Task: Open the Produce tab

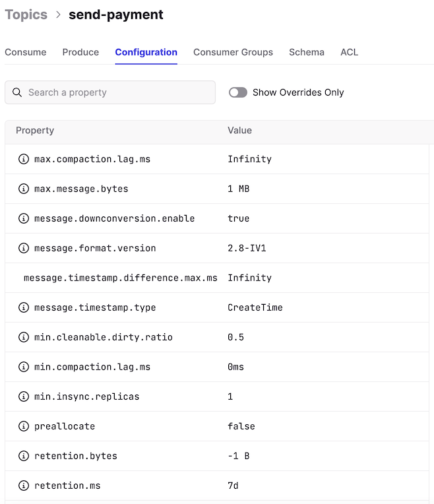Action: [80, 52]
